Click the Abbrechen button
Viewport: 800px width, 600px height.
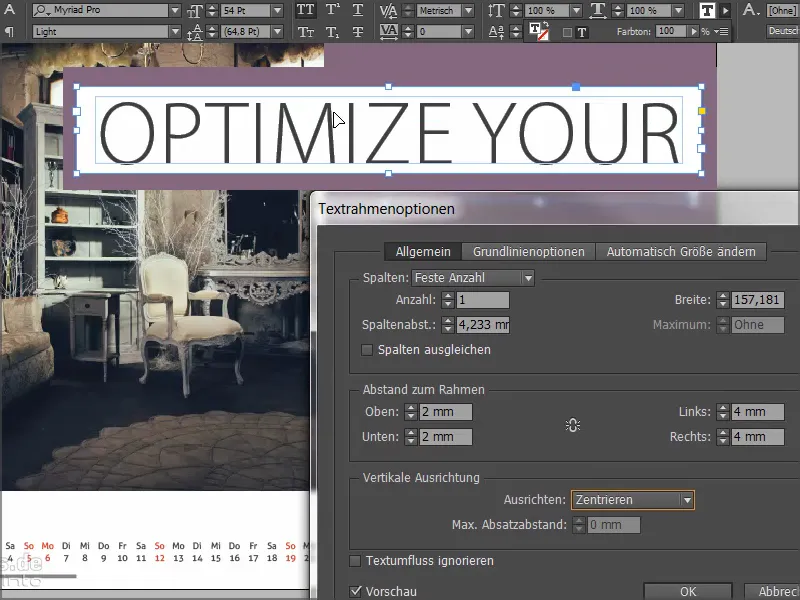pos(772,591)
